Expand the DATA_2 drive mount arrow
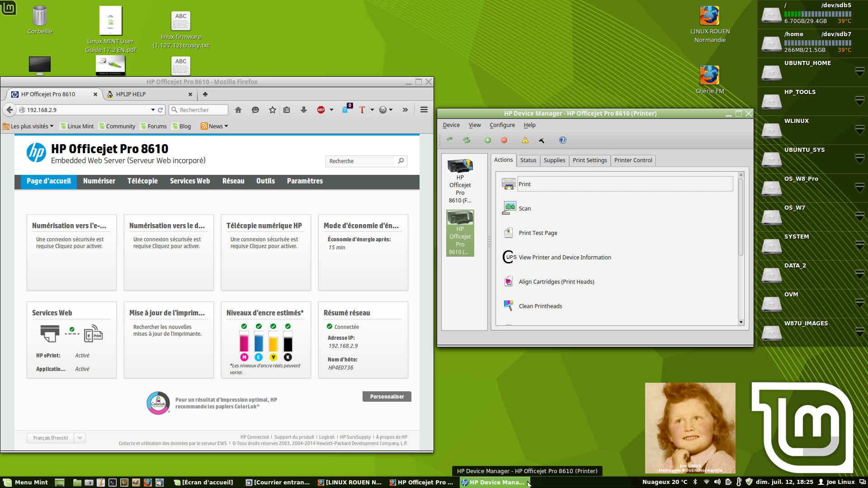Screen dimensions: 868x488 pyautogui.click(x=859, y=274)
